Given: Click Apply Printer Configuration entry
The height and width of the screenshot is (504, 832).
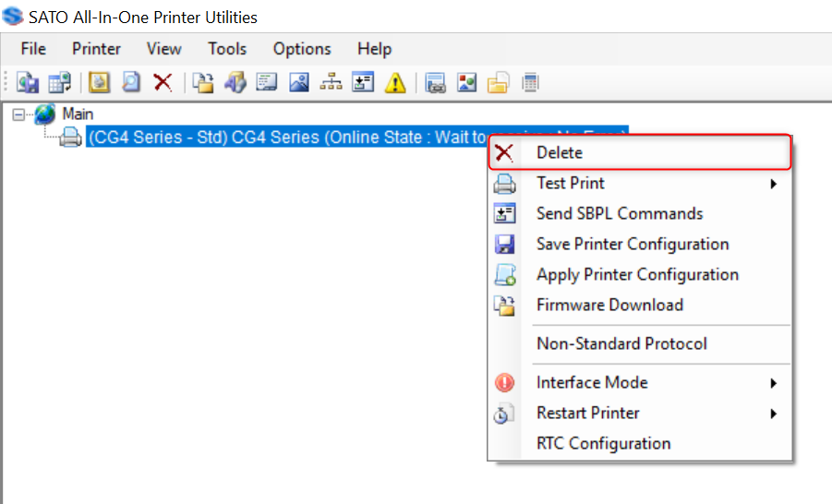Looking at the screenshot, I should coord(637,275).
